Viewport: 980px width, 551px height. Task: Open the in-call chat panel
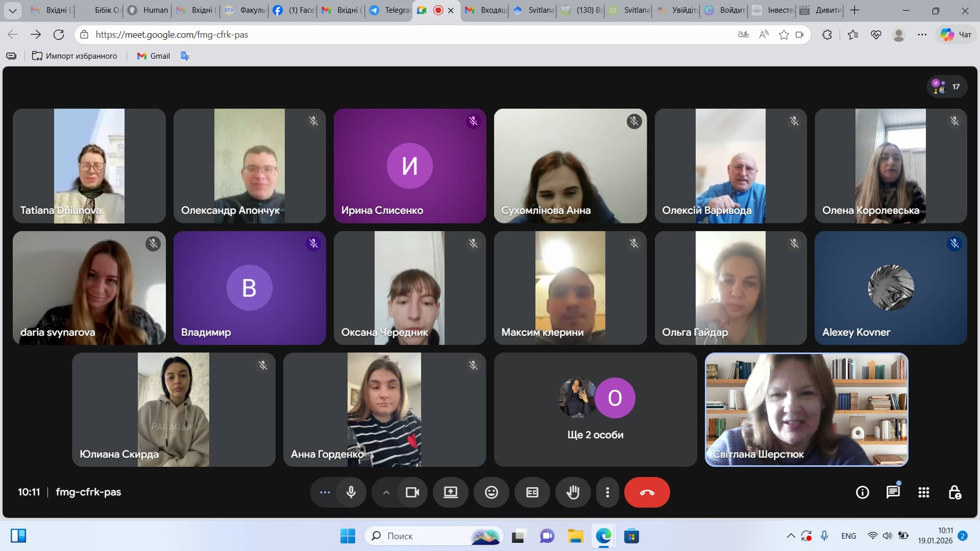click(893, 492)
